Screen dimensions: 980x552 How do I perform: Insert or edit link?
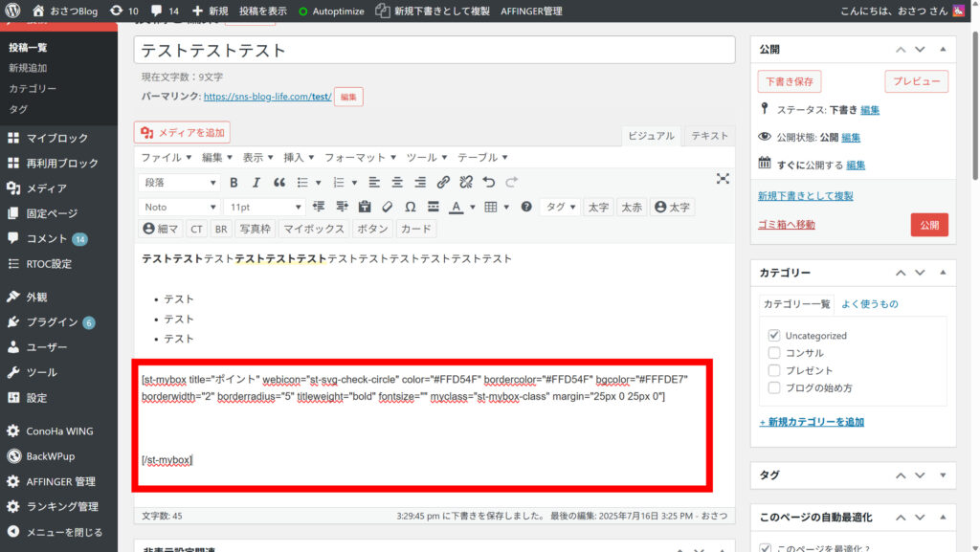443,183
